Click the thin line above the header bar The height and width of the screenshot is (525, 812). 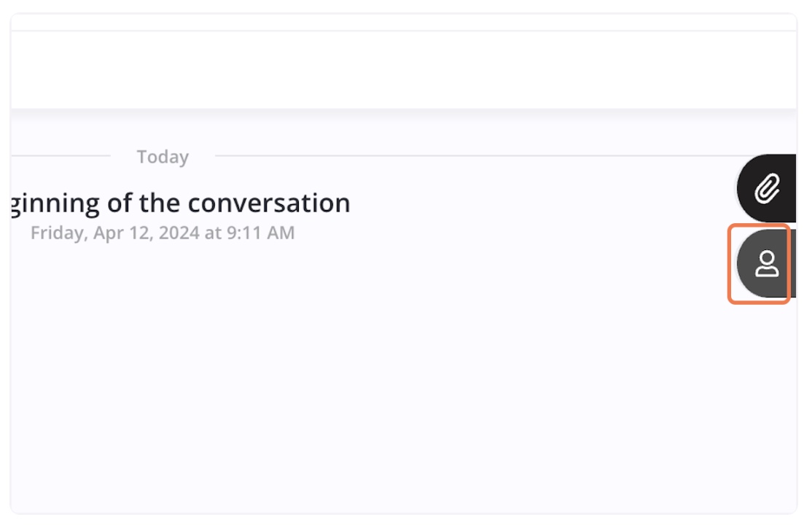point(403,31)
